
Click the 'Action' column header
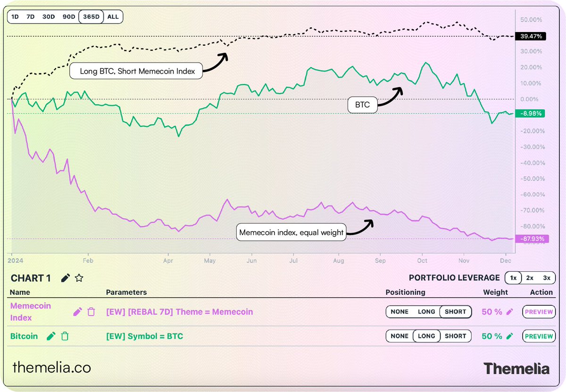tap(541, 292)
